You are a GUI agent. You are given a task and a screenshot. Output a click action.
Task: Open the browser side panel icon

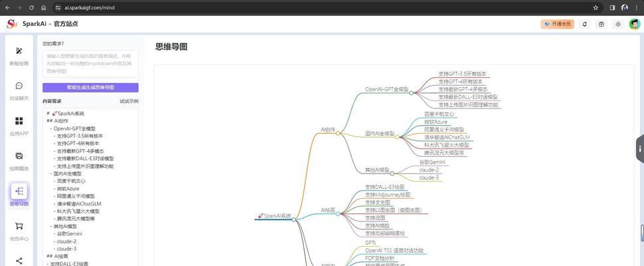coord(612,7)
